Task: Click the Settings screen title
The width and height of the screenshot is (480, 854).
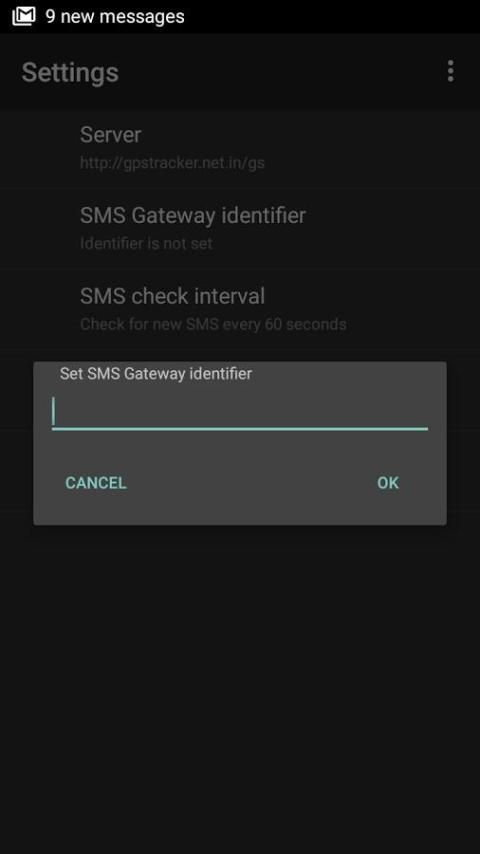Action: [70, 72]
